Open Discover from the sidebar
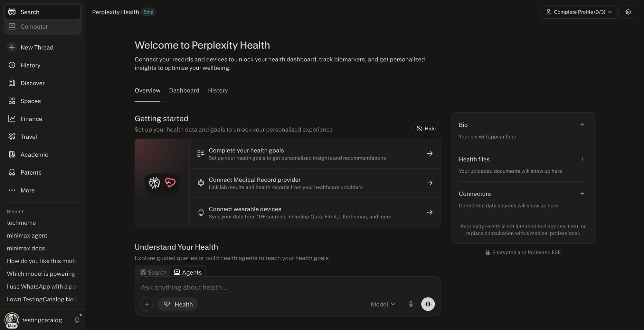Image resolution: width=644 pixels, height=330 pixels. (x=32, y=83)
